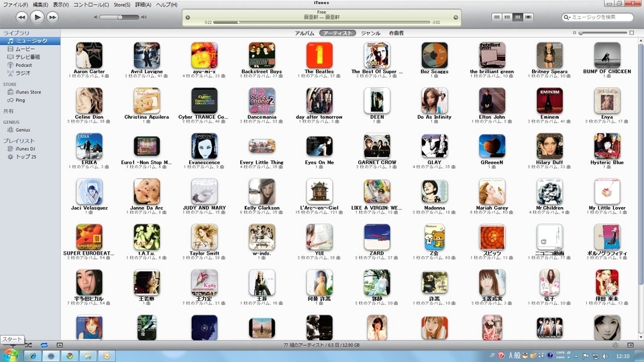The width and height of the screenshot is (644, 362).
Task: Click the left arrow in the now-playing display
Action: click(x=188, y=17)
